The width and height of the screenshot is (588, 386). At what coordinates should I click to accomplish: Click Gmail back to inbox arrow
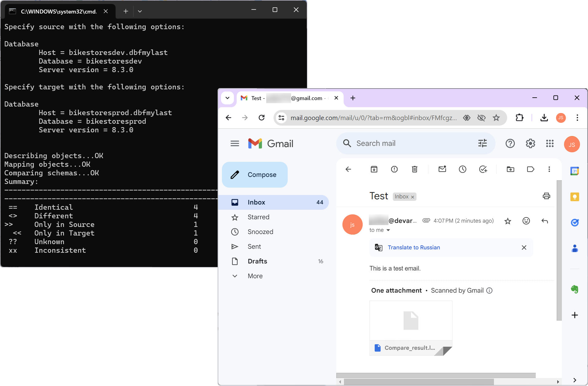click(x=348, y=169)
